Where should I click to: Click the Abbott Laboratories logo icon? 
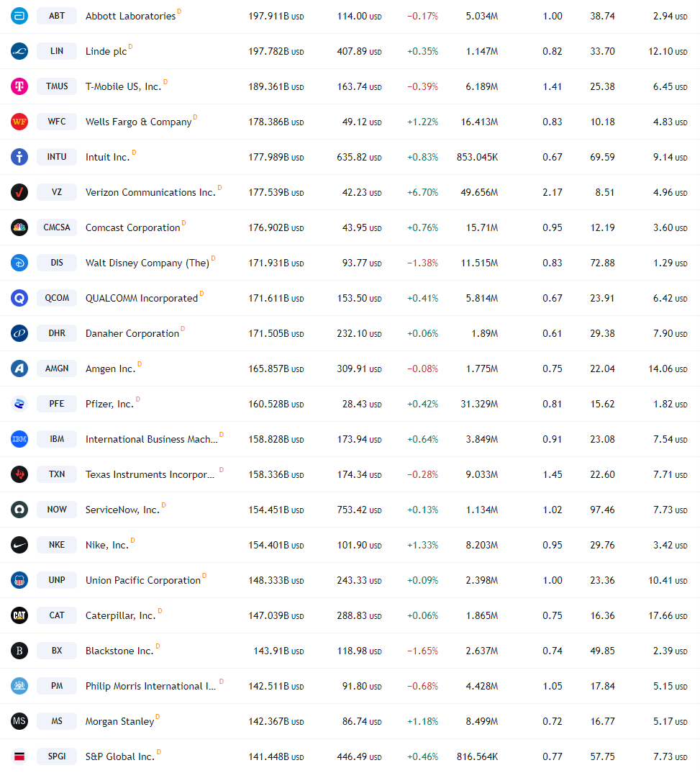point(19,16)
